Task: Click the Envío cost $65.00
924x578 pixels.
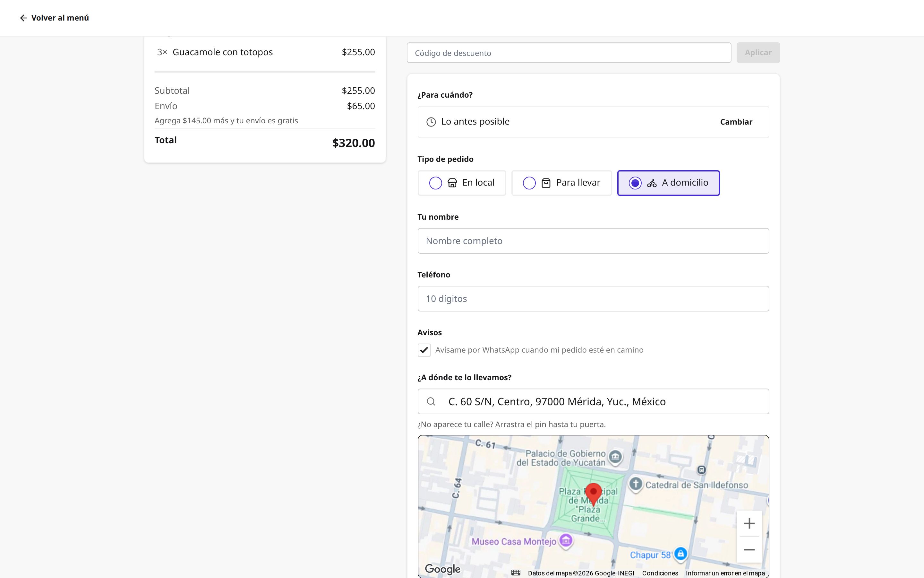Action: coord(361,106)
